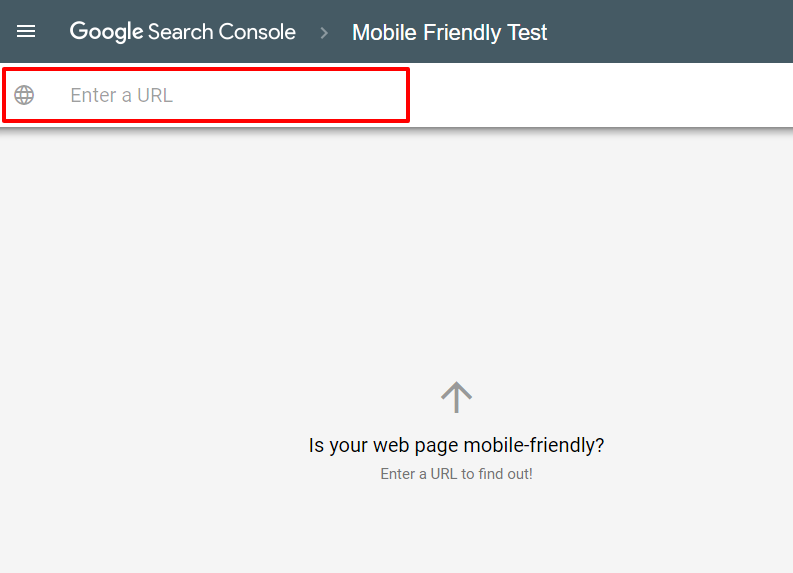Click the word "Friendly" in page title
Viewport: 793px width, 573px height.
pos(461,32)
